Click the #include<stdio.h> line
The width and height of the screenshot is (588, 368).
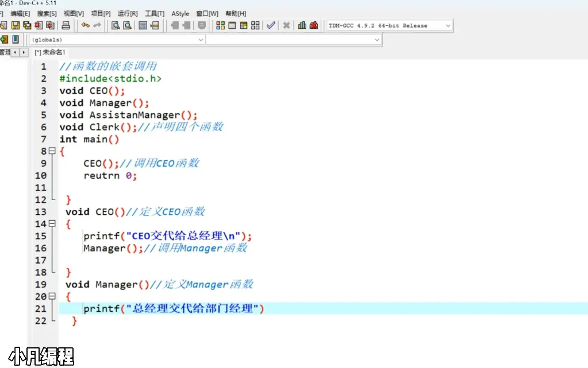[x=110, y=78]
